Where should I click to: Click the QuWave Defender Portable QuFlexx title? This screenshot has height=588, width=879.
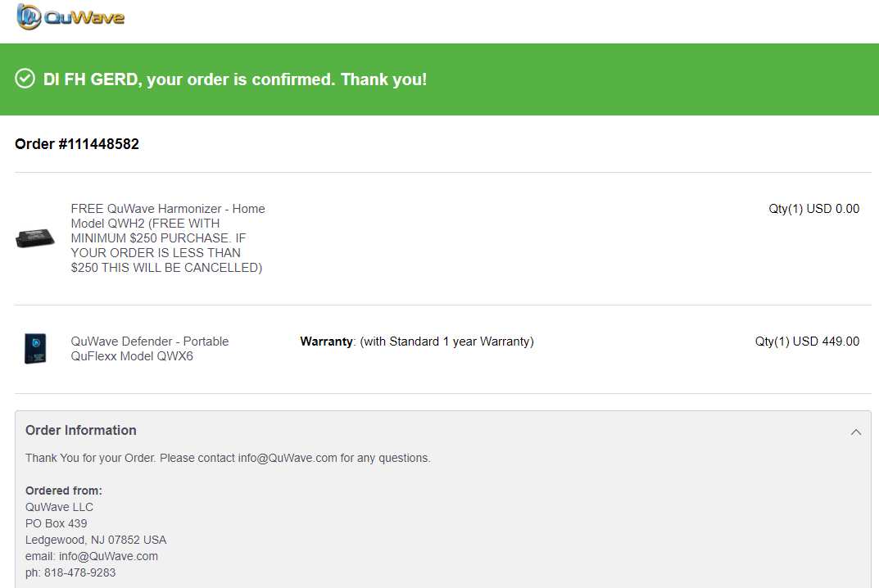pyautogui.click(x=150, y=349)
